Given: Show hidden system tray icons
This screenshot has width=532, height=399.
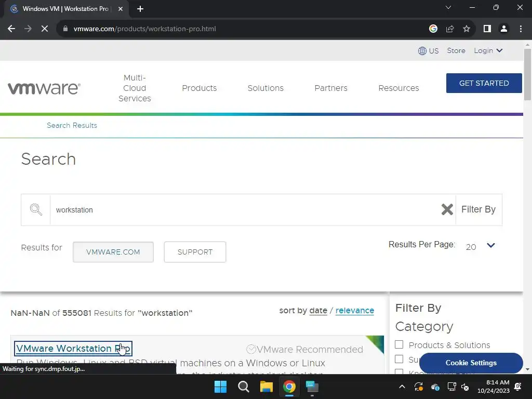Looking at the screenshot, I should tap(402, 387).
